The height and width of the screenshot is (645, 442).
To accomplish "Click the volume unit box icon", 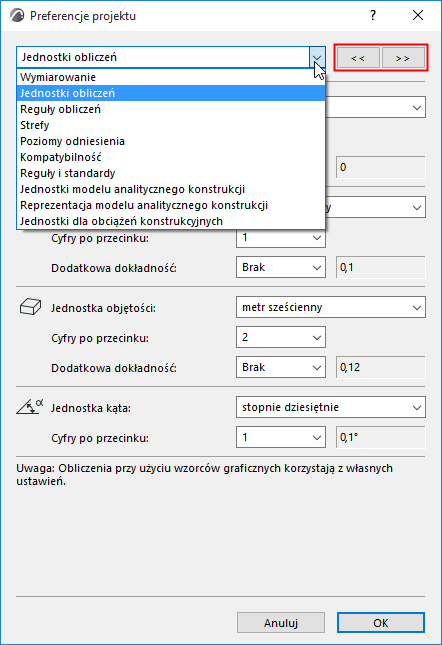I will coord(30,307).
